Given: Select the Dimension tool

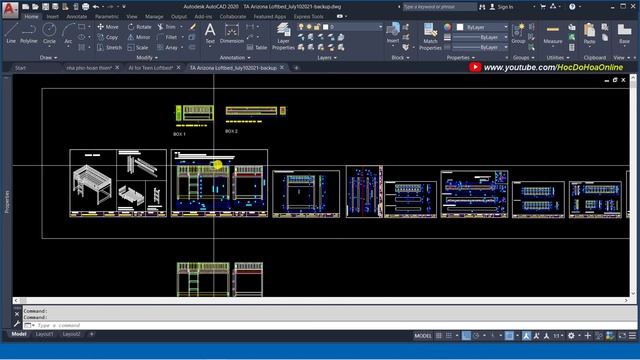Looking at the screenshot, I should (x=232, y=33).
